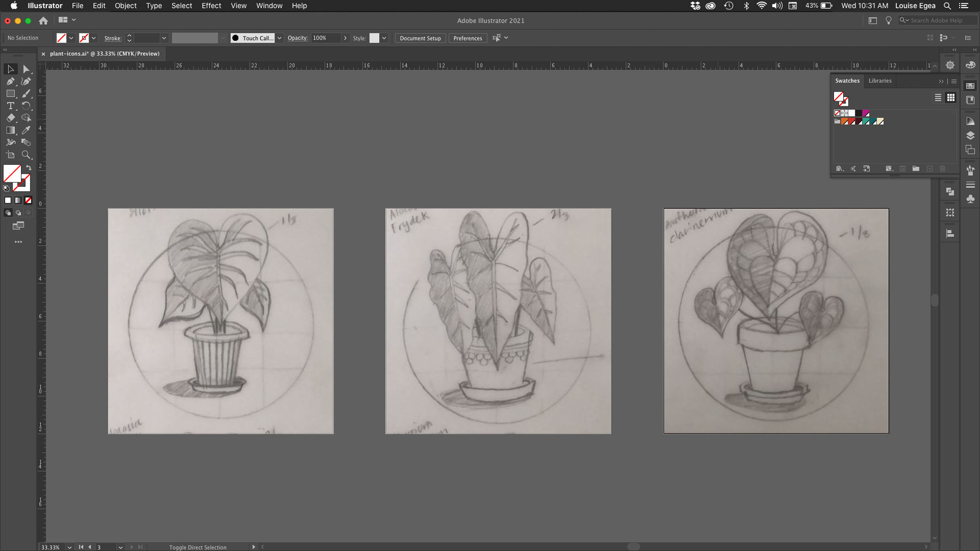This screenshot has height=551, width=980.
Task: Click the Document Setup button
Action: (x=420, y=38)
